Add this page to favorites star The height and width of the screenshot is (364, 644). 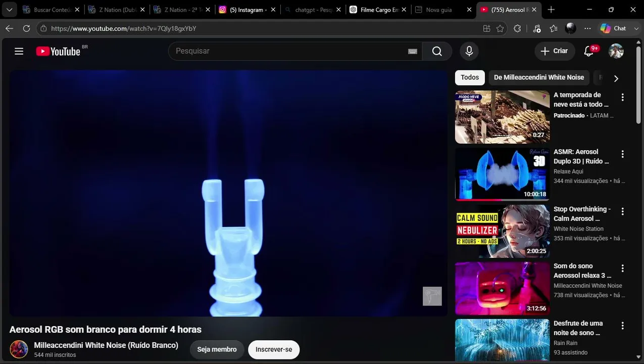point(500,28)
